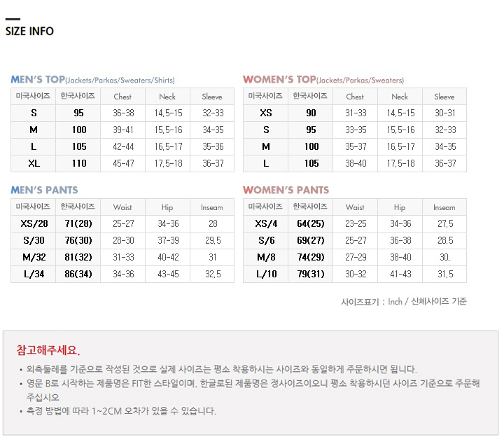This screenshot has width=504, height=444.
Task: Click the MEN'S PANTS table title
Action: pyautogui.click(x=44, y=190)
